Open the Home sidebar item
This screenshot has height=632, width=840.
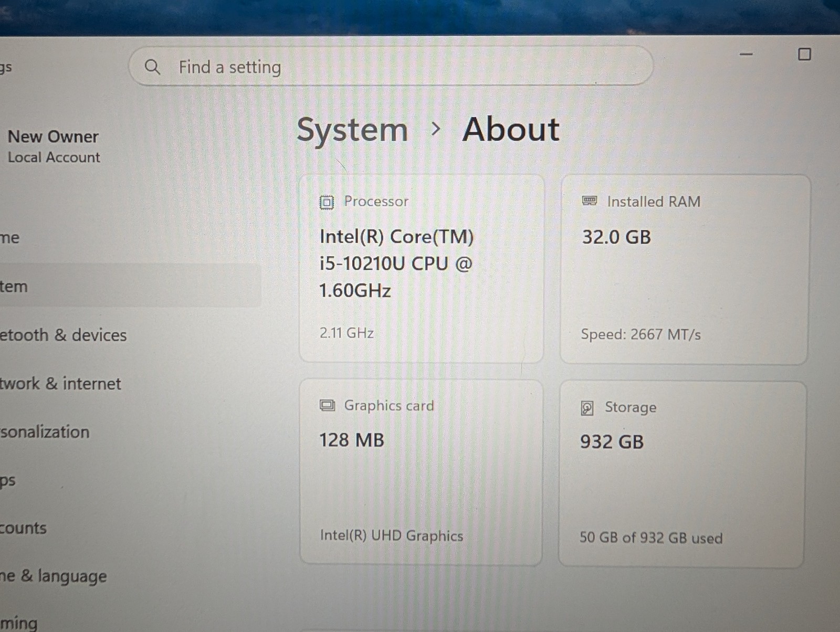9,238
